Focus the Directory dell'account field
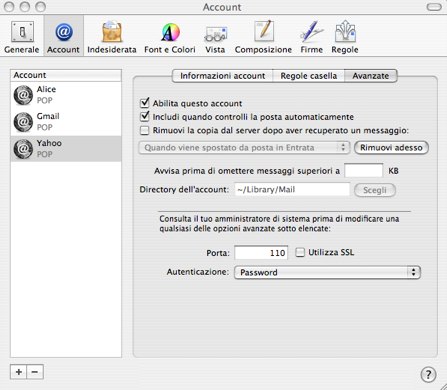 292,190
